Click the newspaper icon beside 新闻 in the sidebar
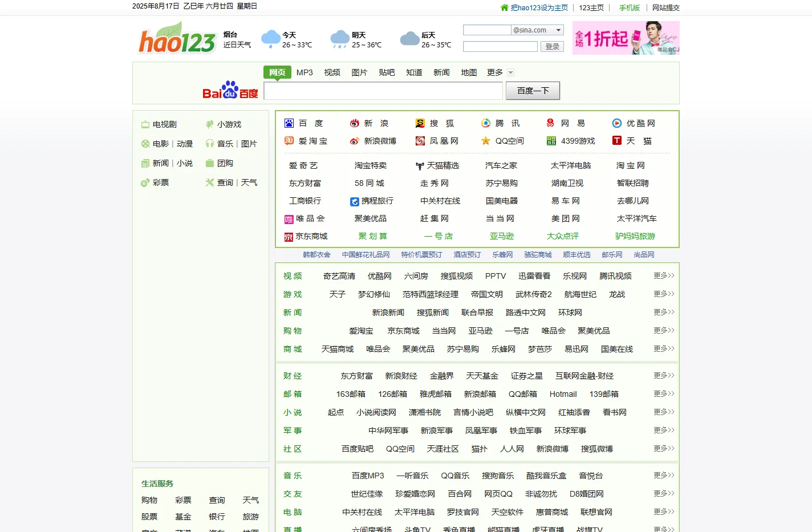Screen dimensions: 812x532 click(x=145, y=163)
